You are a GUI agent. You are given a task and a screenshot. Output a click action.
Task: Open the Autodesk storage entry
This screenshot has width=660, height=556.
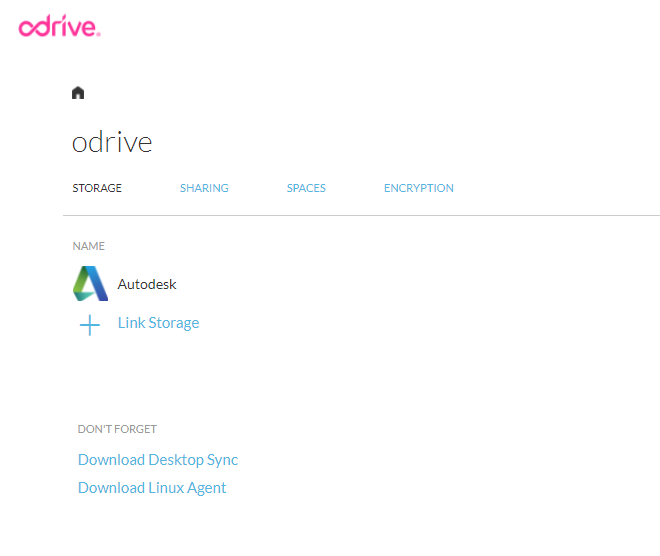point(146,285)
